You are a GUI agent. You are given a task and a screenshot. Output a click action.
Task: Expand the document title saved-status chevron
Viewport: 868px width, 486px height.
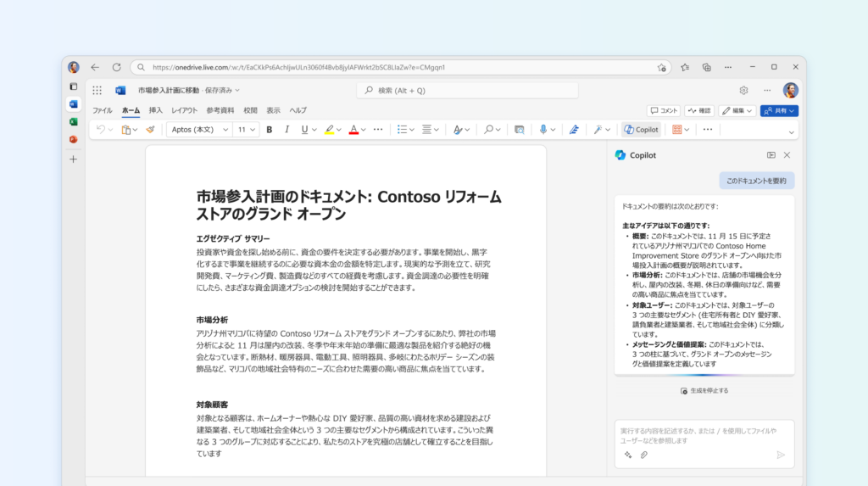(x=237, y=90)
